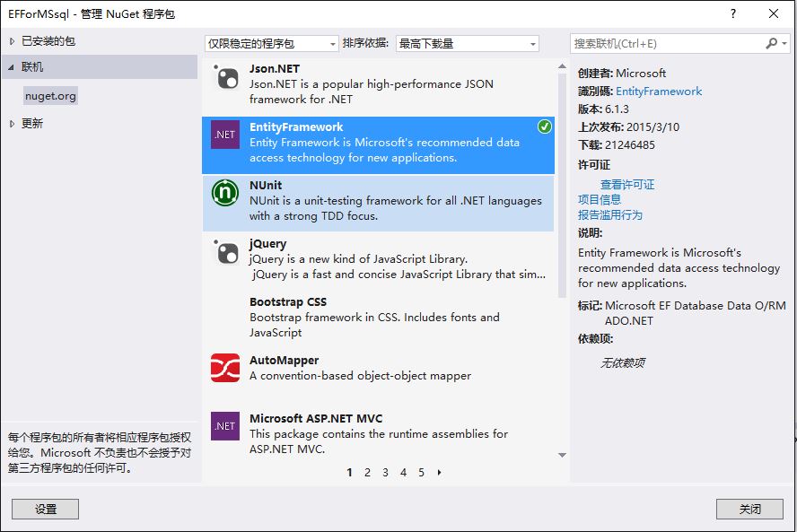Screen dimensions: 797x532
Task: Click the green installed checkmark on EntityFramework
Action: tap(545, 126)
